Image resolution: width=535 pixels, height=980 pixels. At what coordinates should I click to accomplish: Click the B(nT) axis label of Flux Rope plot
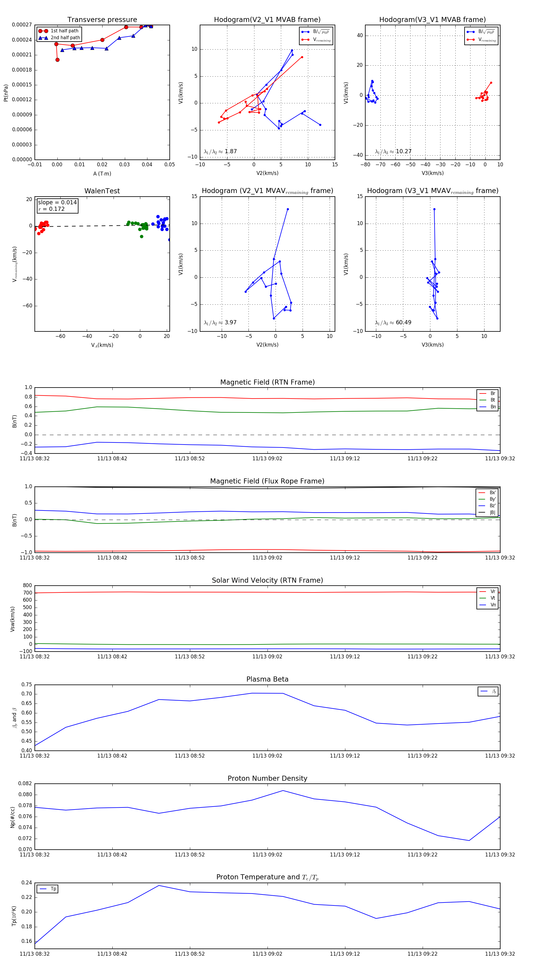pyautogui.click(x=15, y=520)
